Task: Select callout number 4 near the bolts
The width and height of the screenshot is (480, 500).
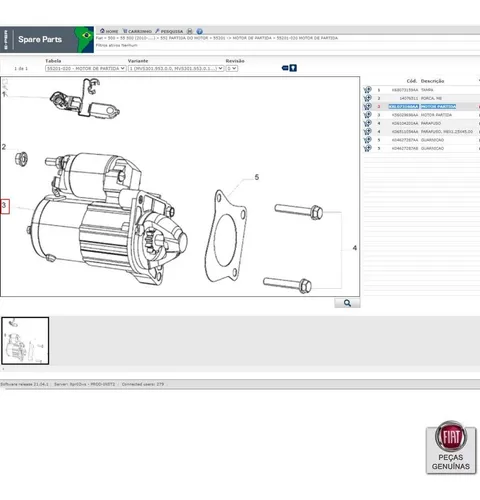Action: point(355,248)
